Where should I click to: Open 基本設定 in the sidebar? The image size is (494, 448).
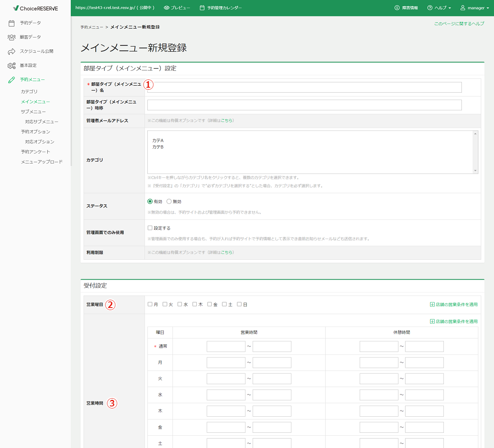click(28, 65)
